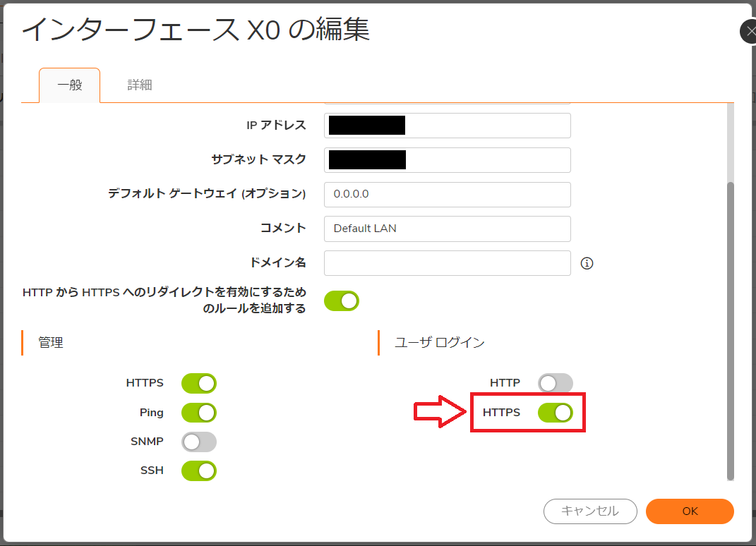Click the SNMP label text
The height and width of the screenshot is (546, 756).
[x=147, y=442]
